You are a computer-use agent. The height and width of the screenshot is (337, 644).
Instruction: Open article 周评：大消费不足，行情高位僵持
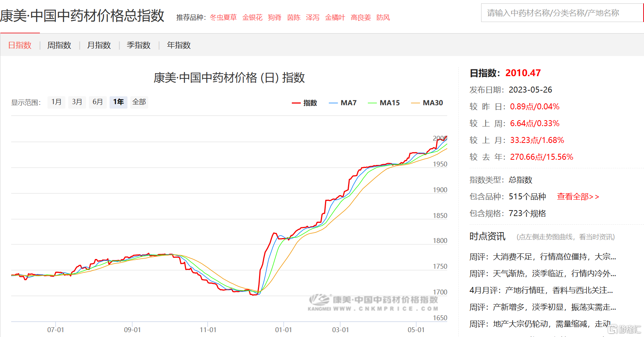click(543, 257)
